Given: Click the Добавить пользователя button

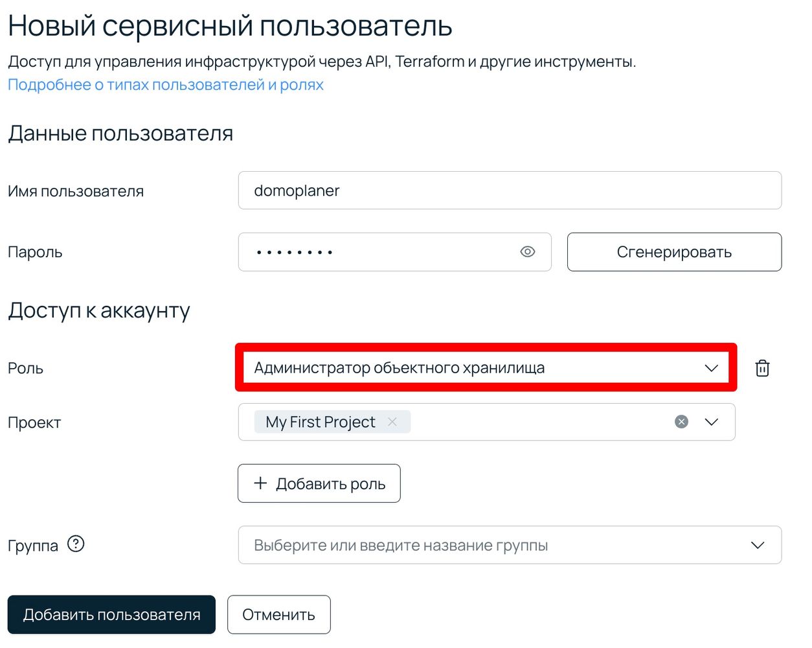Looking at the screenshot, I should click(x=111, y=614).
